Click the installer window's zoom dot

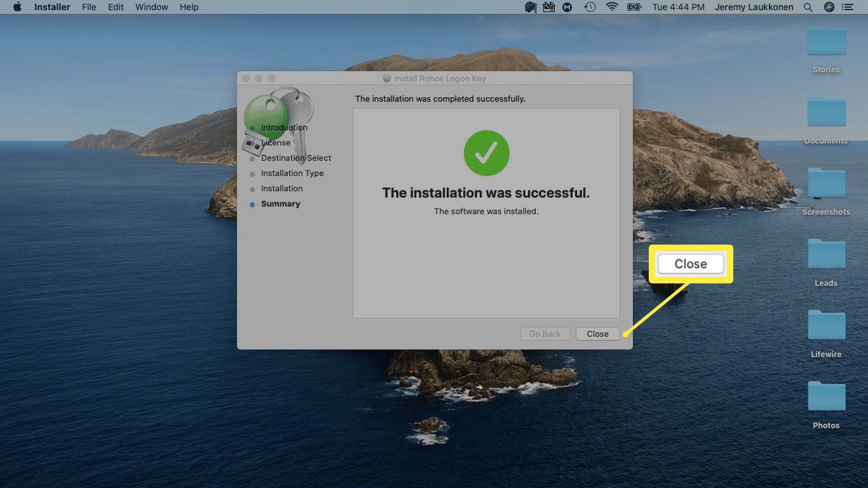point(271,78)
